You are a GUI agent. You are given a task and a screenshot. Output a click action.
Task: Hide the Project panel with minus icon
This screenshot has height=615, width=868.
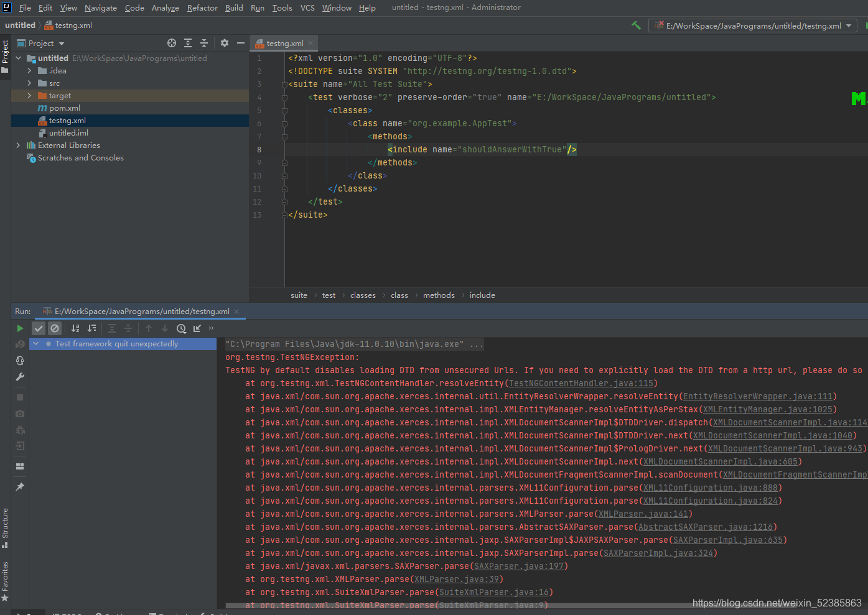pyautogui.click(x=241, y=43)
